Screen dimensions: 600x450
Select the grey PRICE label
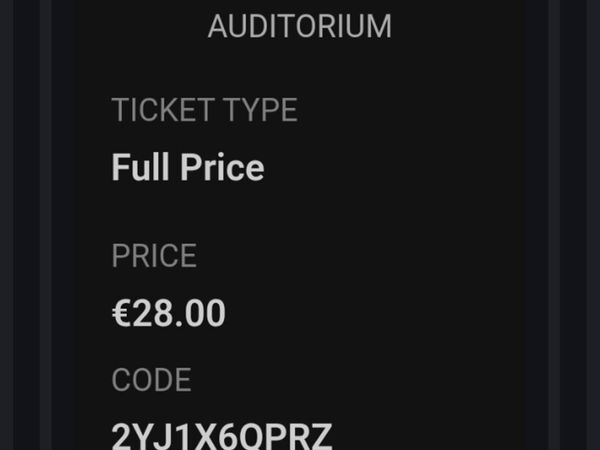(154, 256)
